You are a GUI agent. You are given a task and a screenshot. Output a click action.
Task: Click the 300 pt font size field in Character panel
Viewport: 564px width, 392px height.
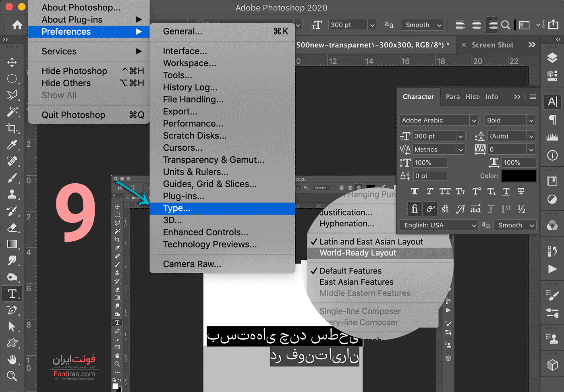tap(434, 136)
